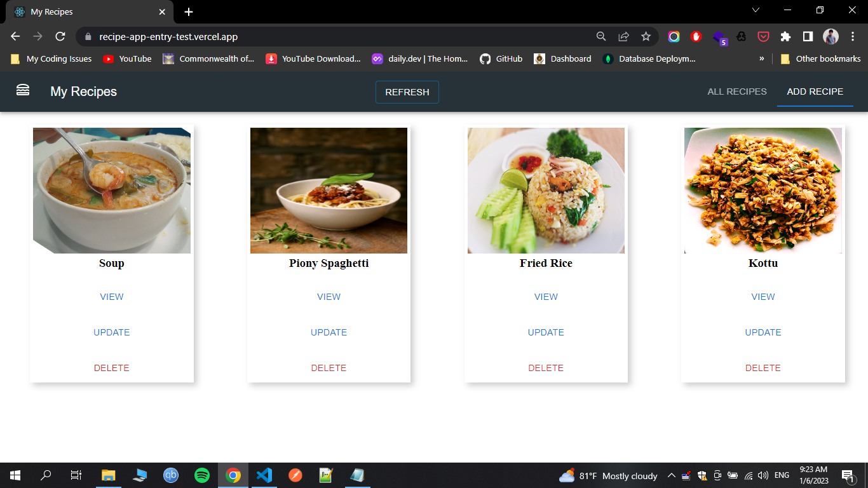Open the navigation drawer icon beside My Recipes
The height and width of the screenshot is (488, 868).
coord(23,91)
